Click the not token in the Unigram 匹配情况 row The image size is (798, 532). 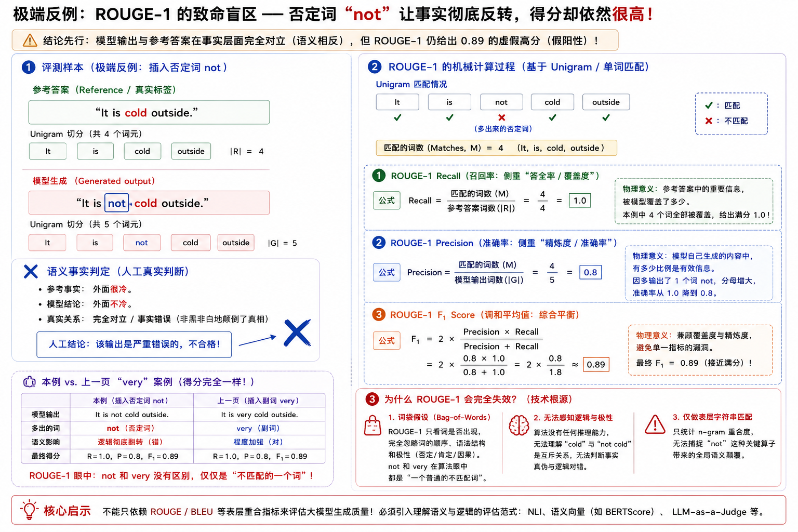pos(501,102)
